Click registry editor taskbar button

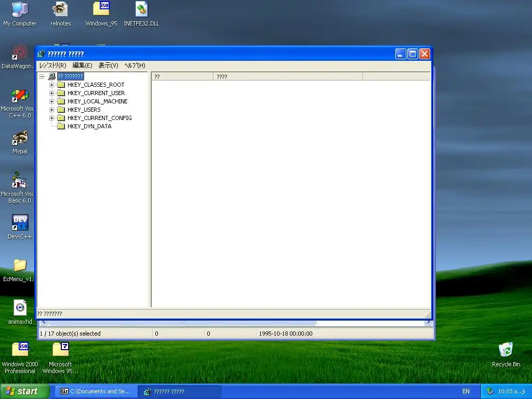(x=180, y=392)
